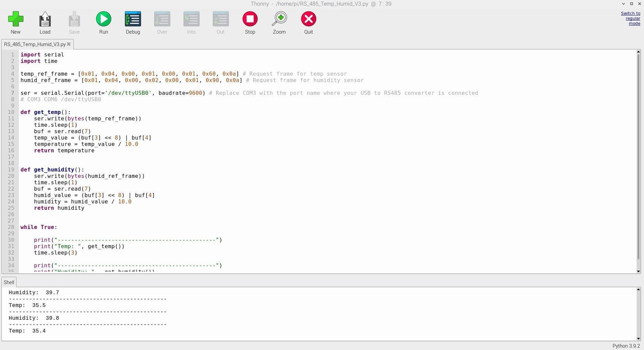Click the '/dev/ttyUSB0' port string on line 7
This screenshot has height=350, width=644.
[128, 93]
